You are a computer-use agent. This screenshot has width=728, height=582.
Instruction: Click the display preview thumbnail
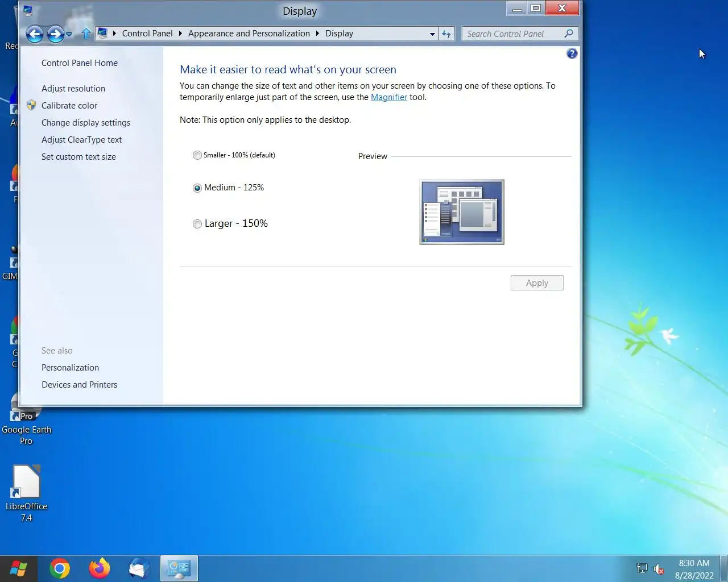click(462, 212)
